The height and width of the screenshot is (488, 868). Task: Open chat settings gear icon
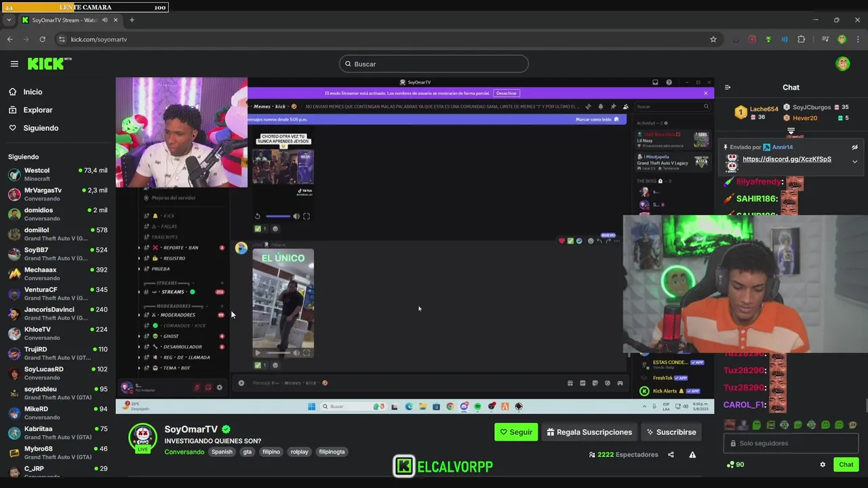823,465
